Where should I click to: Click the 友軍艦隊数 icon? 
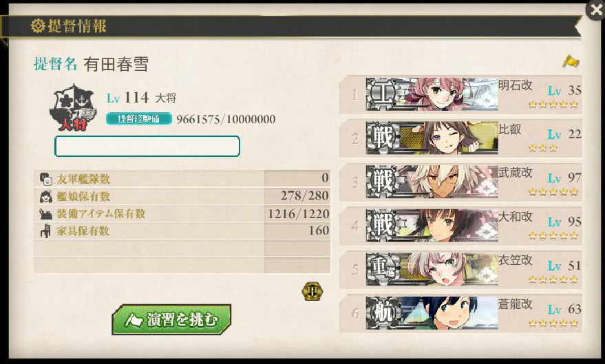46,179
